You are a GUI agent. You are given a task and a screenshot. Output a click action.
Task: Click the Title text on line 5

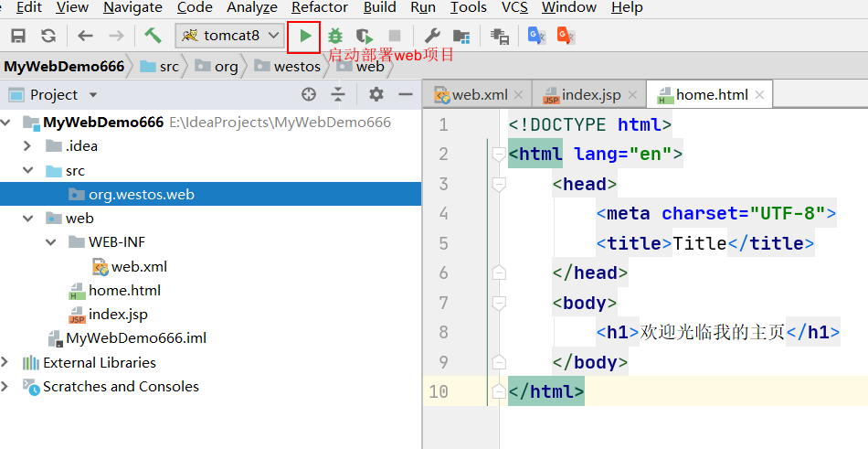[x=699, y=243]
